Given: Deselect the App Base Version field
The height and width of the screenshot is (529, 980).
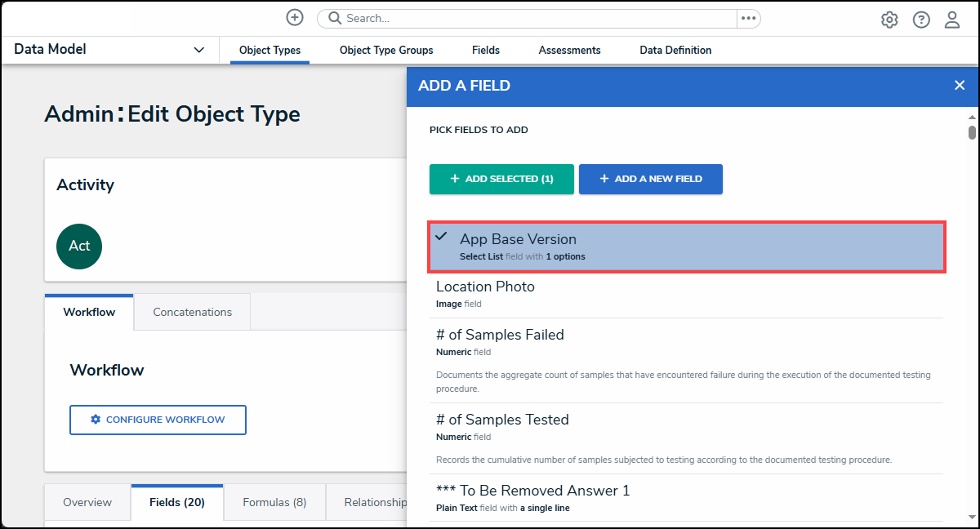Looking at the screenshot, I should (686, 247).
